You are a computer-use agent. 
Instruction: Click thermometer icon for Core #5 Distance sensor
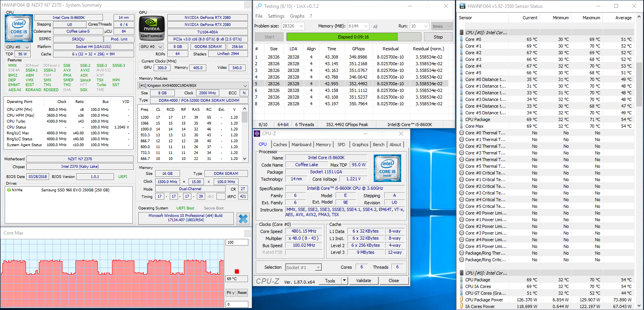[x=462, y=113]
